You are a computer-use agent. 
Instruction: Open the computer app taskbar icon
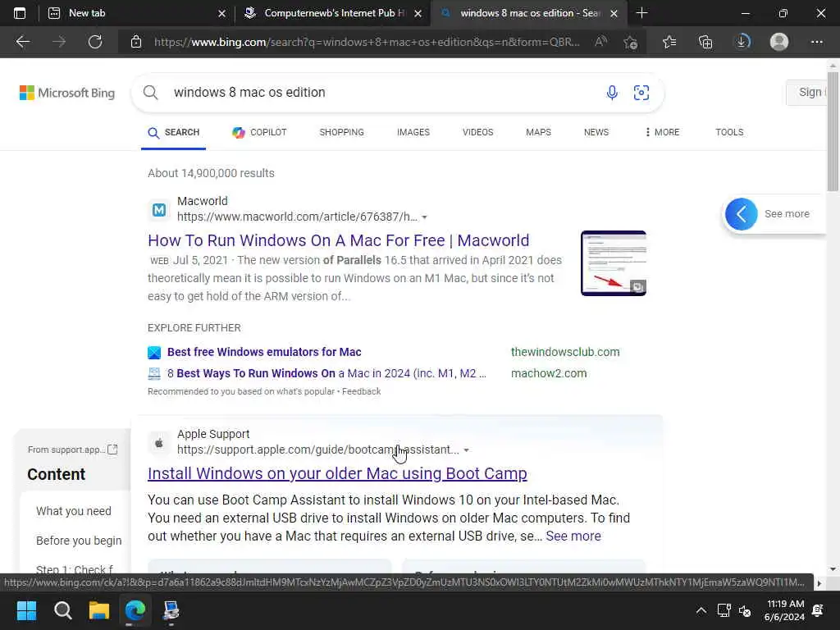171,610
